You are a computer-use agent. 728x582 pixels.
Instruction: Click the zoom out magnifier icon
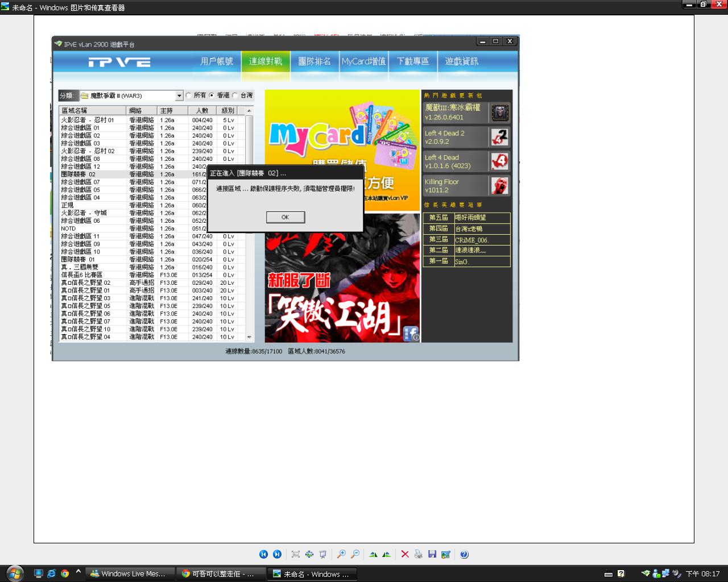tap(355, 554)
